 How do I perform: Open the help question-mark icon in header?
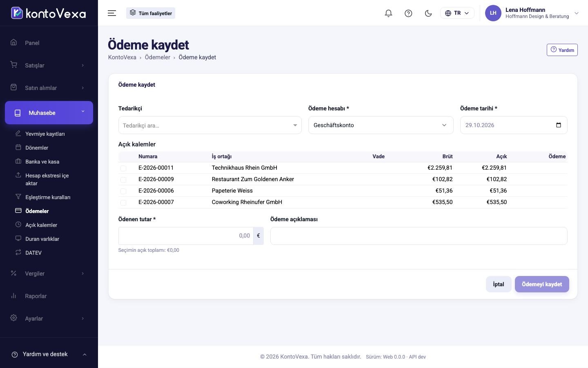pyautogui.click(x=408, y=13)
